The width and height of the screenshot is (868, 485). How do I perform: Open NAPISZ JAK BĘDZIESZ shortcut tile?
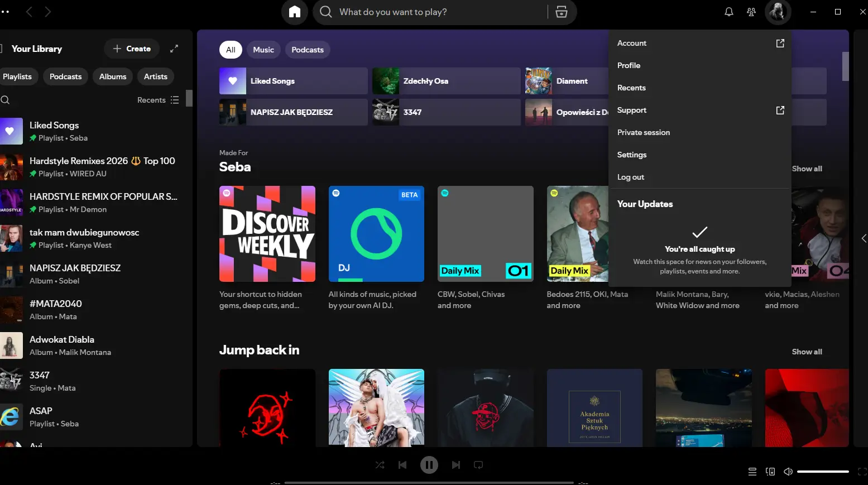pos(294,112)
